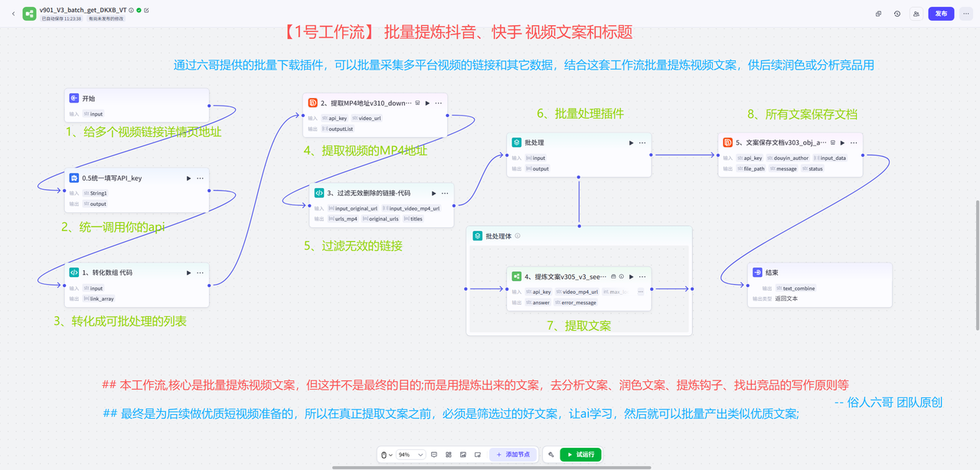Edit the workflow name with pencil icon
The height and width of the screenshot is (470, 980).
click(x=146, y=10)
